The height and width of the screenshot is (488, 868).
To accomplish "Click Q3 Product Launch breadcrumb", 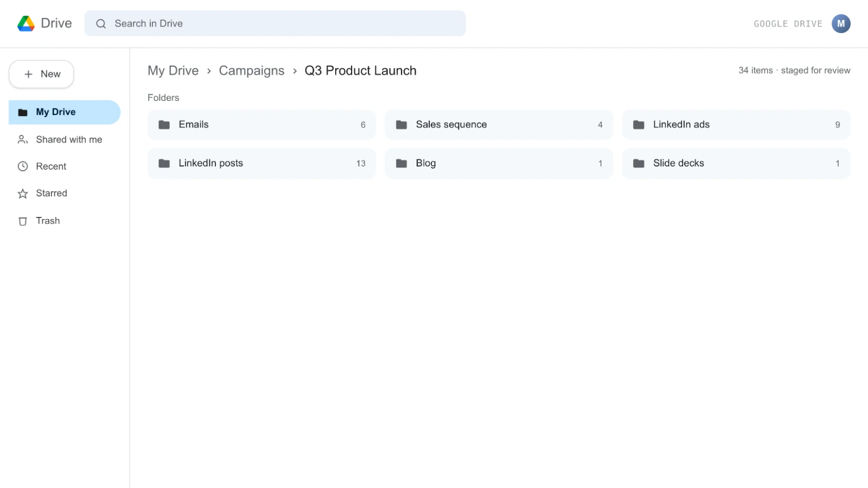I will (361, 70).
